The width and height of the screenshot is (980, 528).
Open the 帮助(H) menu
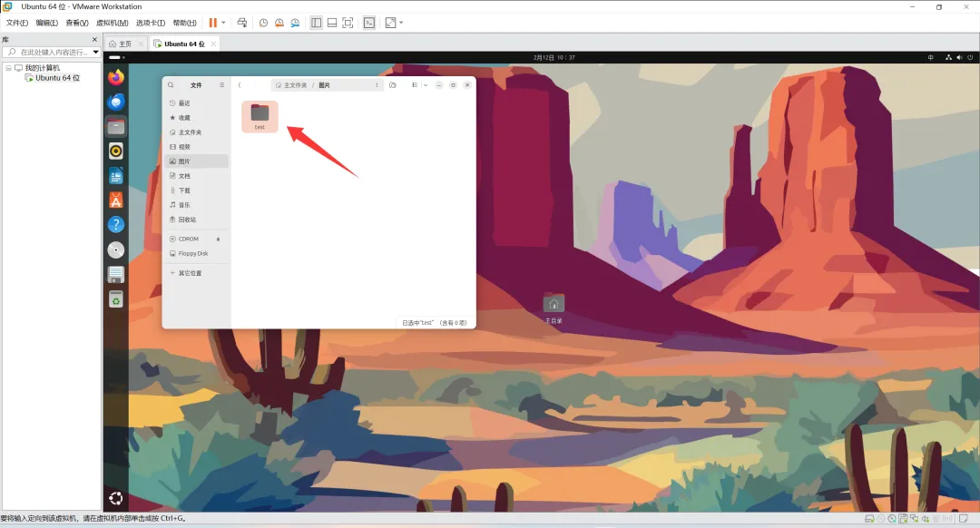pyautogui.click(x=184, y=23)
